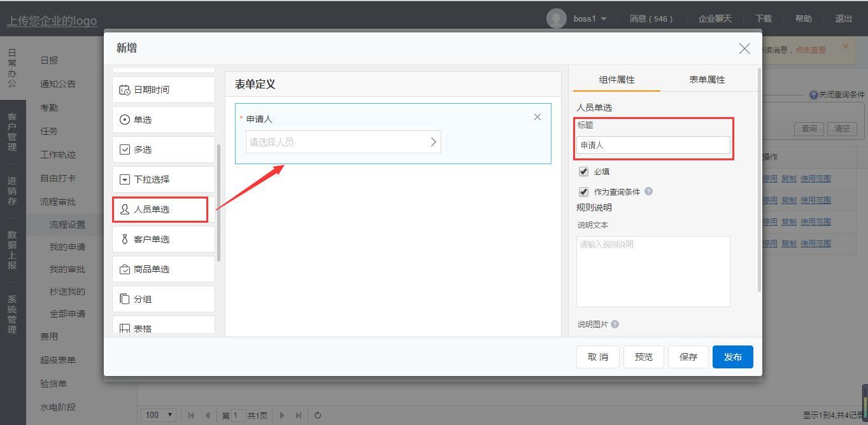Screen dimensions: 868x425
Task: Click the 商品单选 bag icon
Action: tap(125, 269)
